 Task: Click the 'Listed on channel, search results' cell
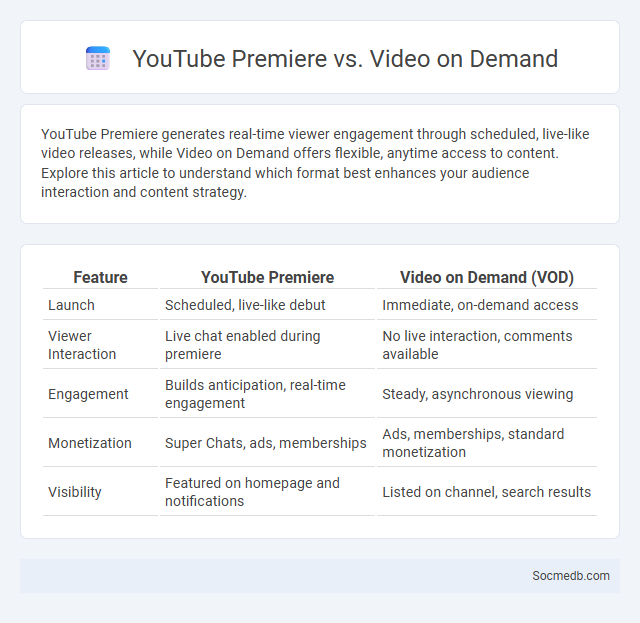point(487,492)
